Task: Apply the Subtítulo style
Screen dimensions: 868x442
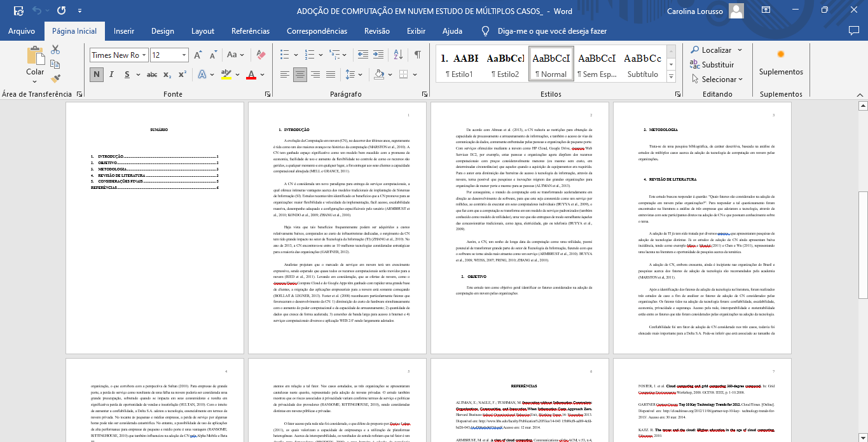Action: tap(643, 64)
